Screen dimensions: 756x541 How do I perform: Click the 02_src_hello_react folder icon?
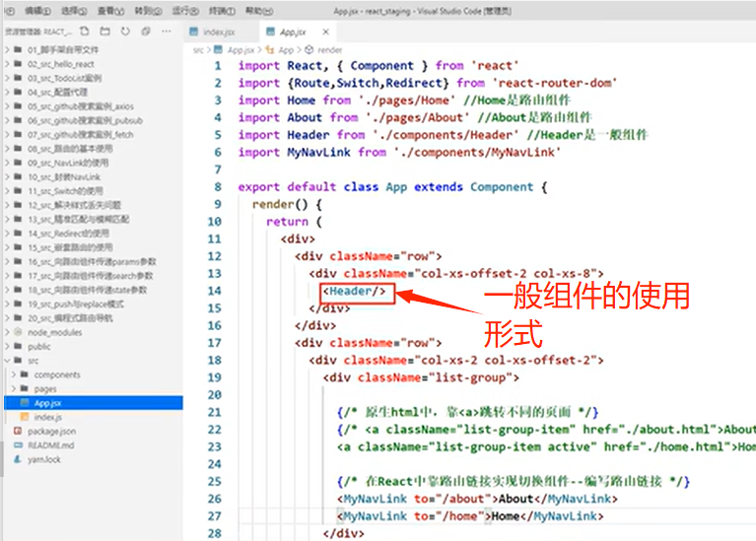[x=19, y=64]
